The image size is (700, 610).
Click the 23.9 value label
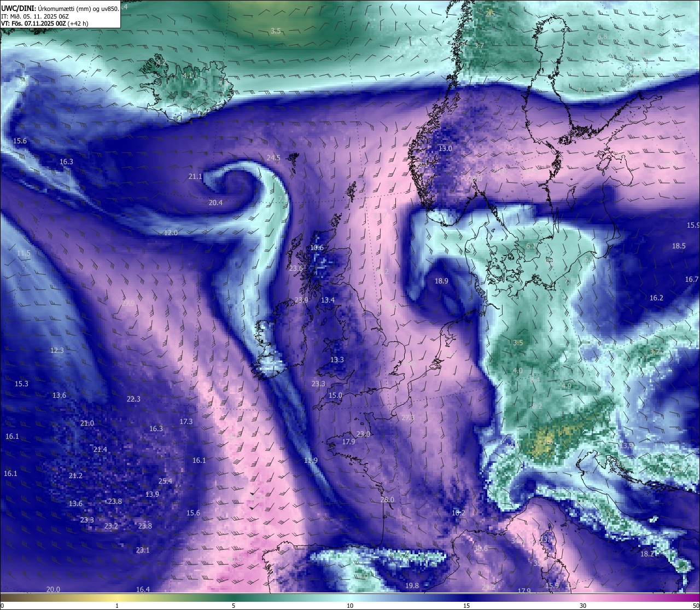tap(301, 300)
